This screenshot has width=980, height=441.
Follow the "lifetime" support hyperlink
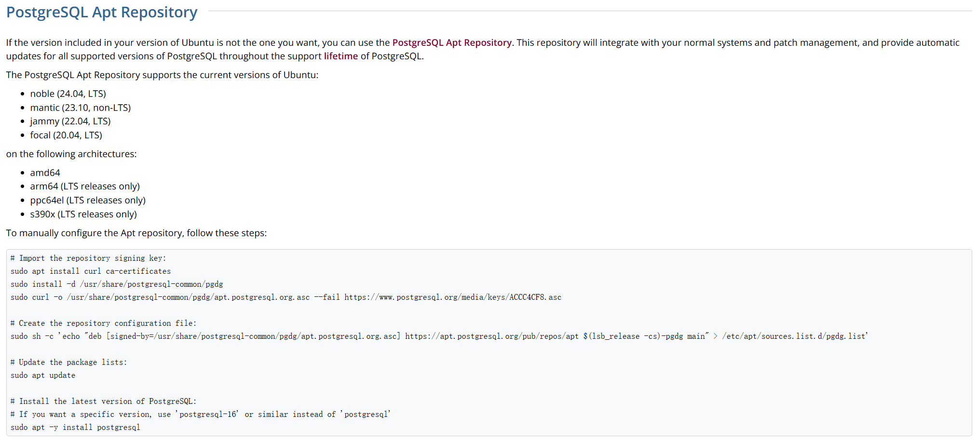click(x=340, y=56)
